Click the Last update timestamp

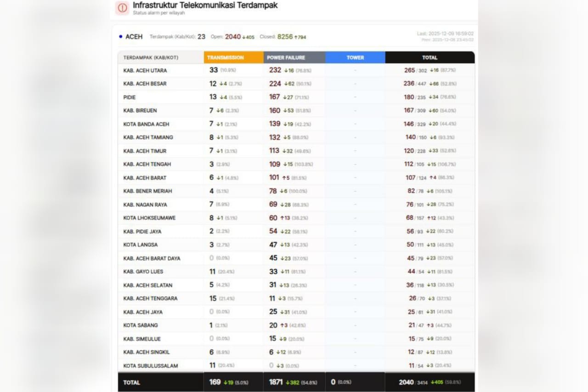point(445,34)
